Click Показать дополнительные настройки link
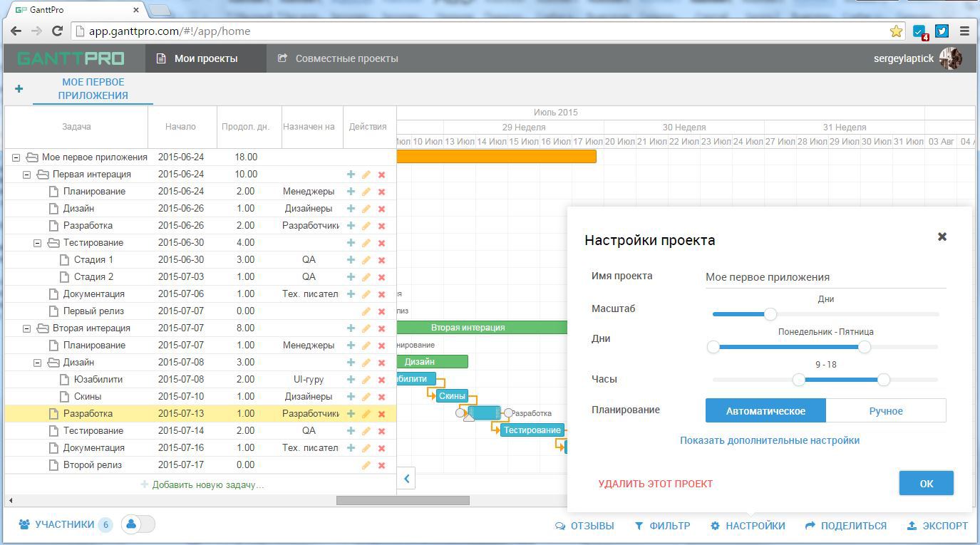Viewport: 980px width, 545px height. point(770,440)
